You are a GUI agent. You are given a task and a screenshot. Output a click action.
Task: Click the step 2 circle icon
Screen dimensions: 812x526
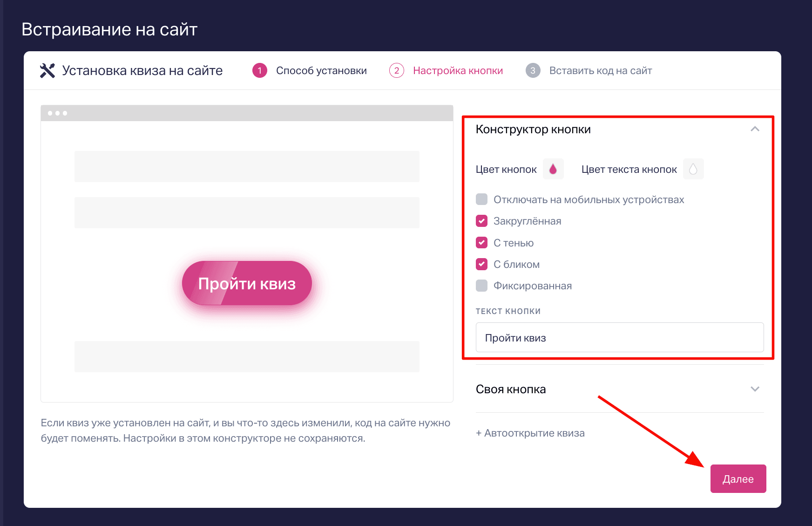coord(397,70)
